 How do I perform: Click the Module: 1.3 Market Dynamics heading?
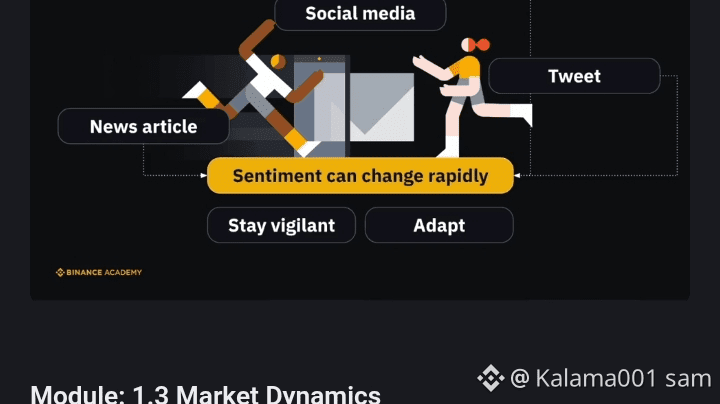[205, 394]
